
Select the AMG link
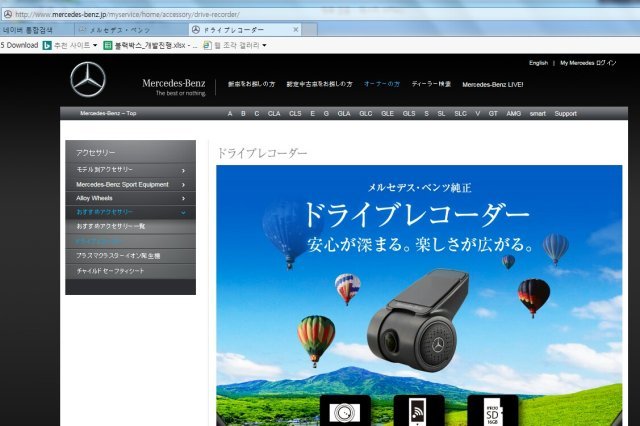513,113
